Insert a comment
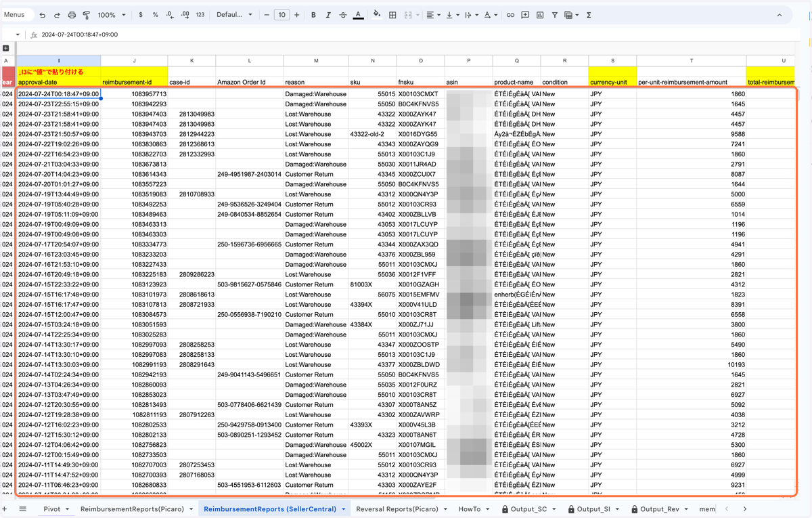Viewport: 812px width, 518px height. [525, 15]
